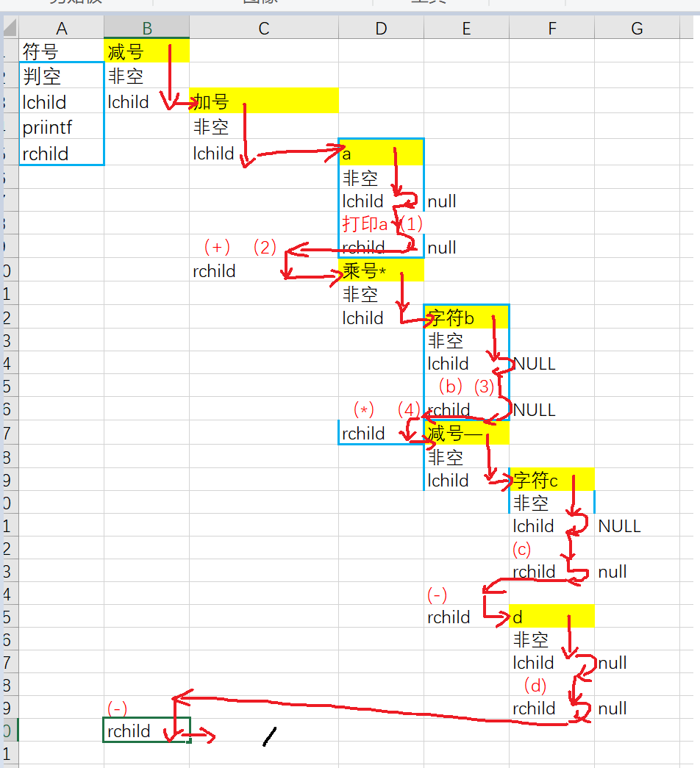Click the active rchild cell in column B
Image resolution: width=700 pixels, height=768 pixels.
(146, 731)
